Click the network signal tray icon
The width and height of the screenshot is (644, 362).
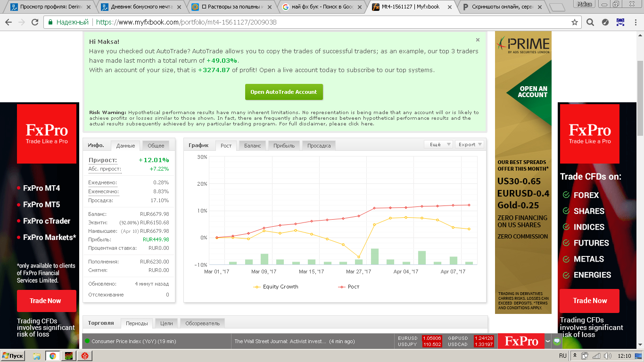tap(596, 356)
